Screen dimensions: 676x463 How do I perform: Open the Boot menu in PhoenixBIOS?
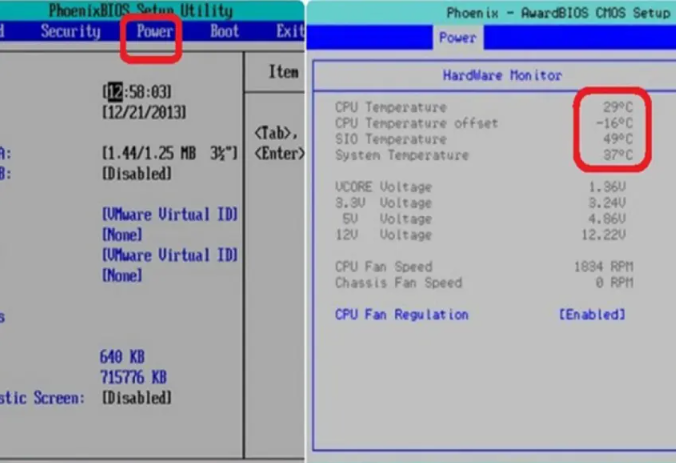[224, 31]
